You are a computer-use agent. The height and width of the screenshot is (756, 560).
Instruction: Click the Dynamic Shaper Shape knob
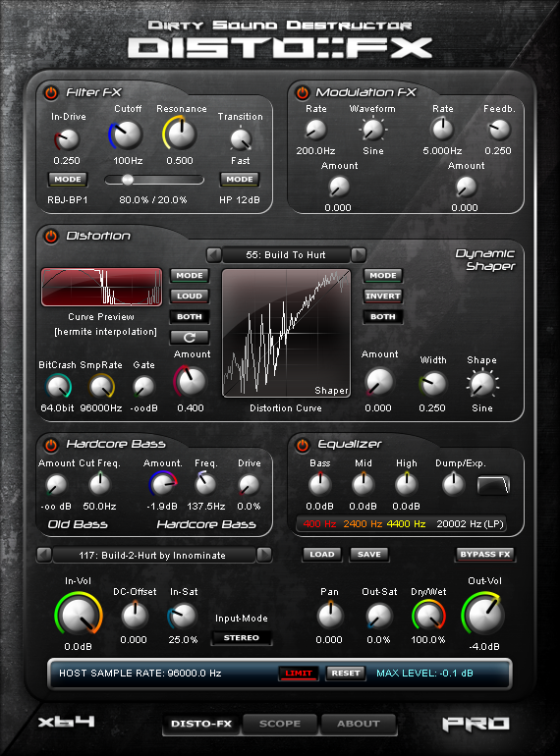coord(482,384)
